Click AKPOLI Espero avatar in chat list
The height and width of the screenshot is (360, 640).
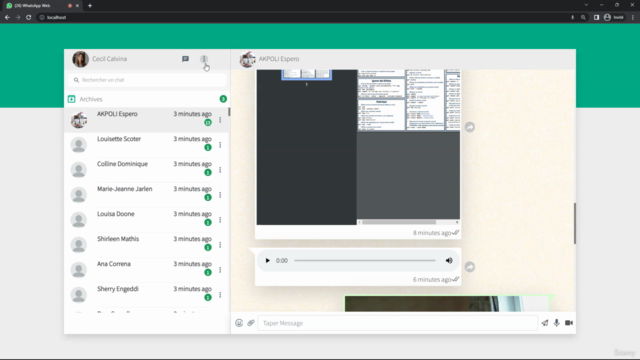coord(79,120)
